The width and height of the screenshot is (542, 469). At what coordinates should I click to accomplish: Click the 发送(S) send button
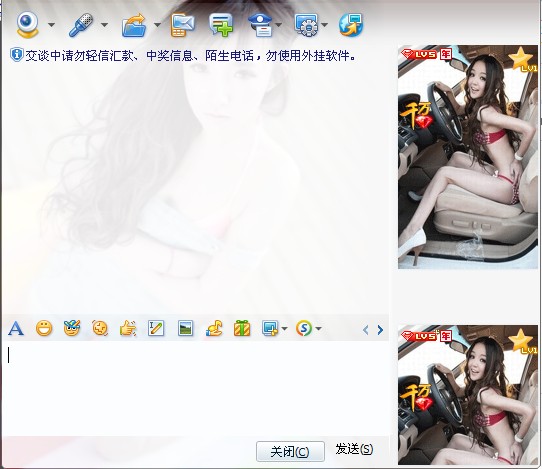(x=354, y=449)
